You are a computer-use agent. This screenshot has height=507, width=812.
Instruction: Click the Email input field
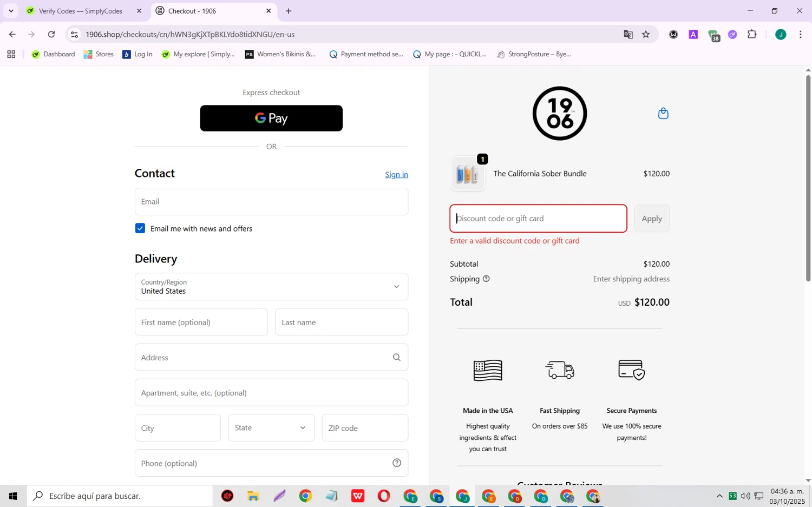pyautogui.click(x=271, y=201)
